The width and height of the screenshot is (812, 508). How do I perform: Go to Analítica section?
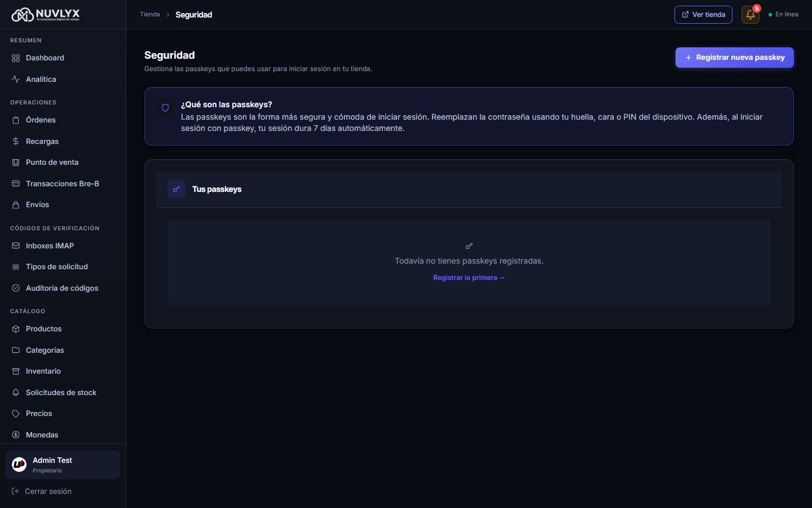[63, 79]
